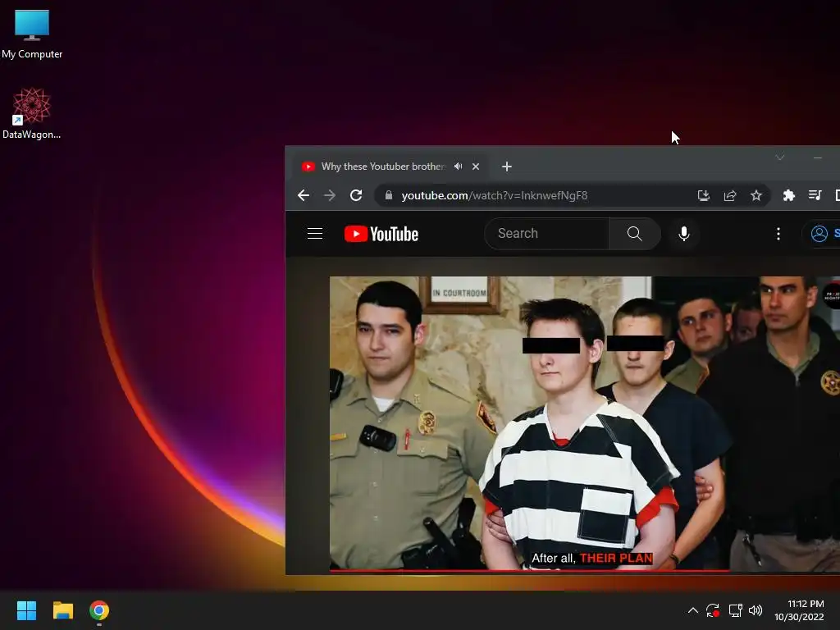The image size is (840, 630).
Task: Open Google Chrome from the taskbar
Action: 99,610
